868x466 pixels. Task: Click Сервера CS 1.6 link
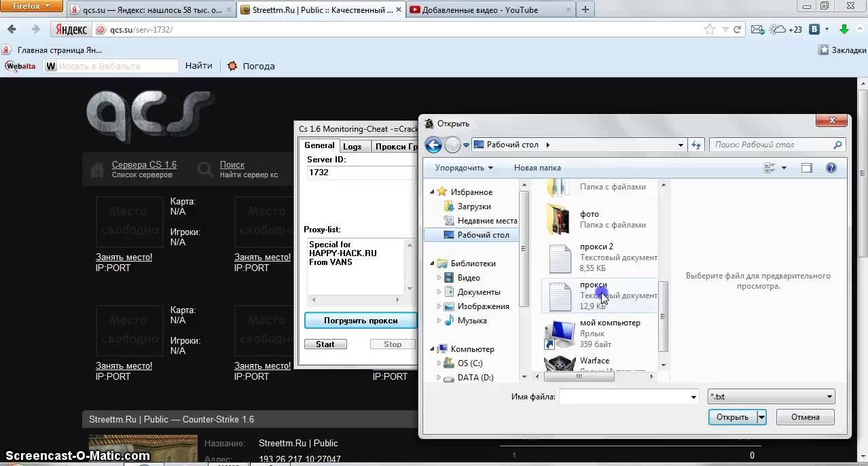click(144, 164)
